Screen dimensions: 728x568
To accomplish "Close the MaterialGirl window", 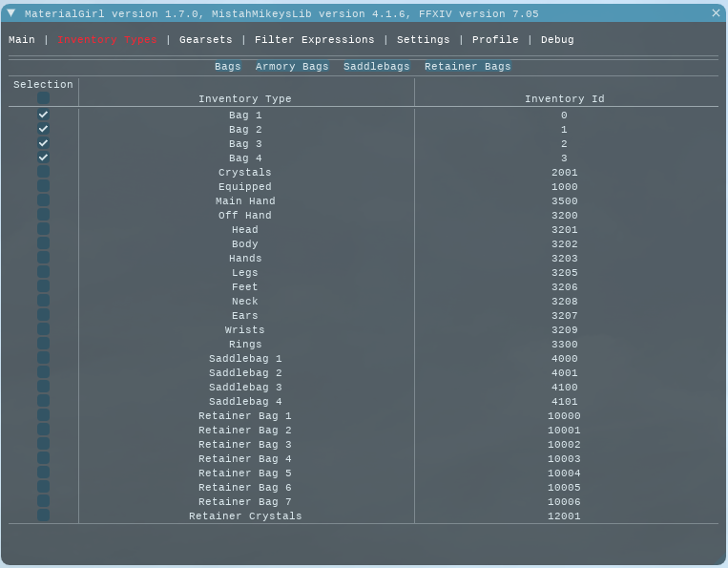I will tap(716, 13).
